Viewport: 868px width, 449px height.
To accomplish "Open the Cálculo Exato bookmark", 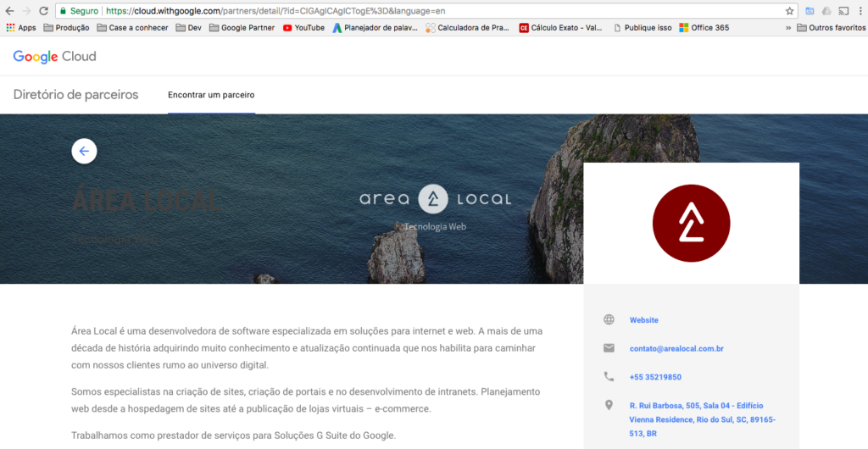I will (x=561, y=28).
